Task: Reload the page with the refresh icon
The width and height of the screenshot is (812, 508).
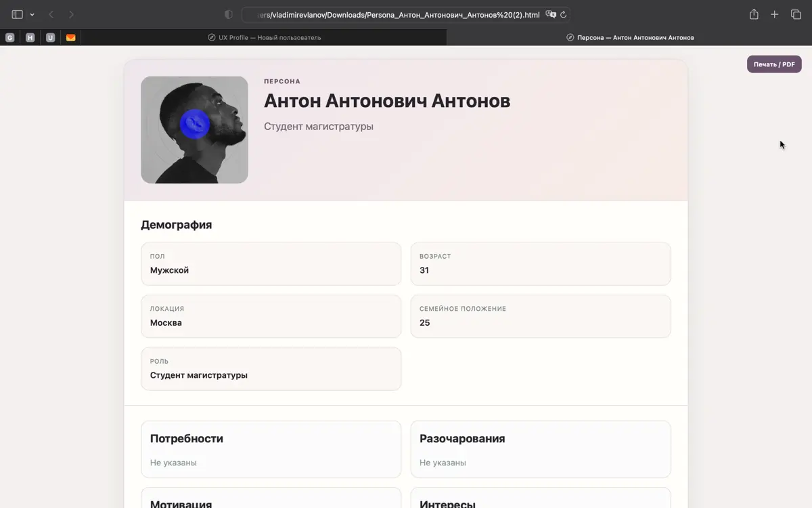Action: pyautogui.click(x=563, y=14)
